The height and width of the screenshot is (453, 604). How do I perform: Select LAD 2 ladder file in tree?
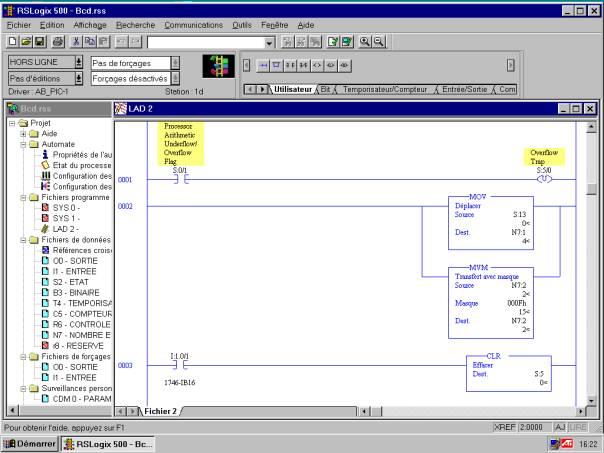click(x=61, y=229)
